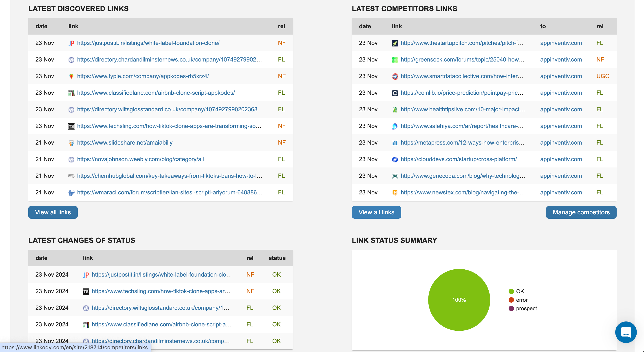Image resolution: width=644 pixels, height=352 pixels.
Task: Click the salehiya.com favicon
Action: pos(395,126)
